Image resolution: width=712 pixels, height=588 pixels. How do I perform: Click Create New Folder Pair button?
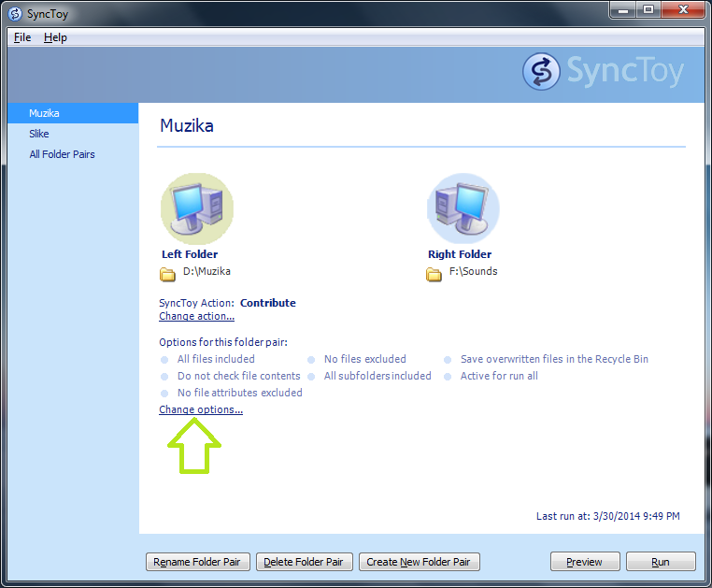[x=419, y=562]
